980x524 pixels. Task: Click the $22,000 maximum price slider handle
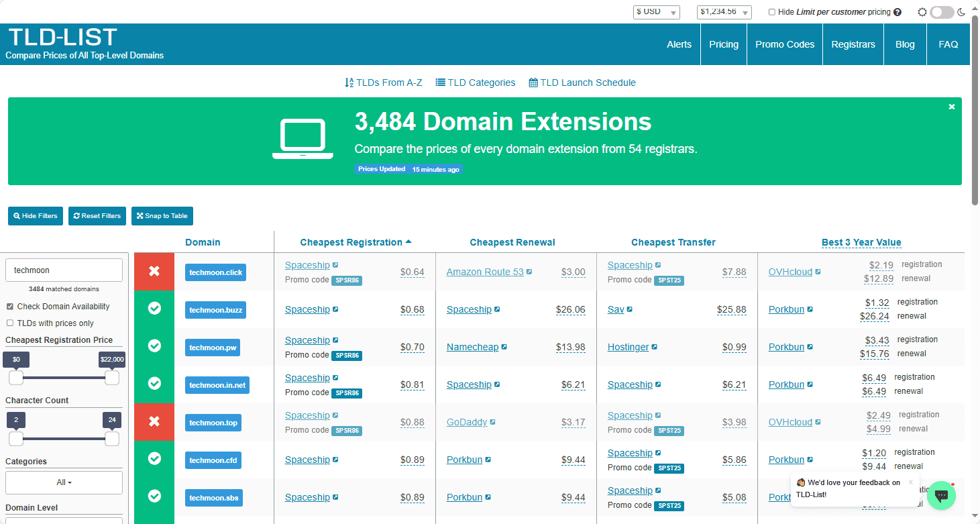[112, 378]
